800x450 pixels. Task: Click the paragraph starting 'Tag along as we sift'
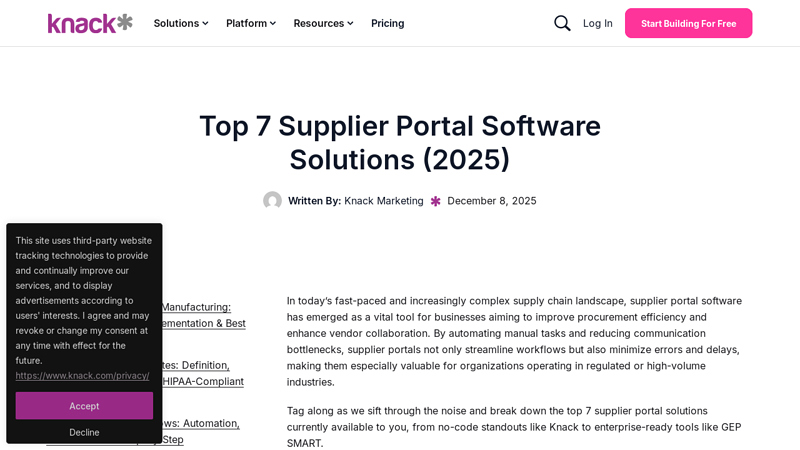point(514,427)
